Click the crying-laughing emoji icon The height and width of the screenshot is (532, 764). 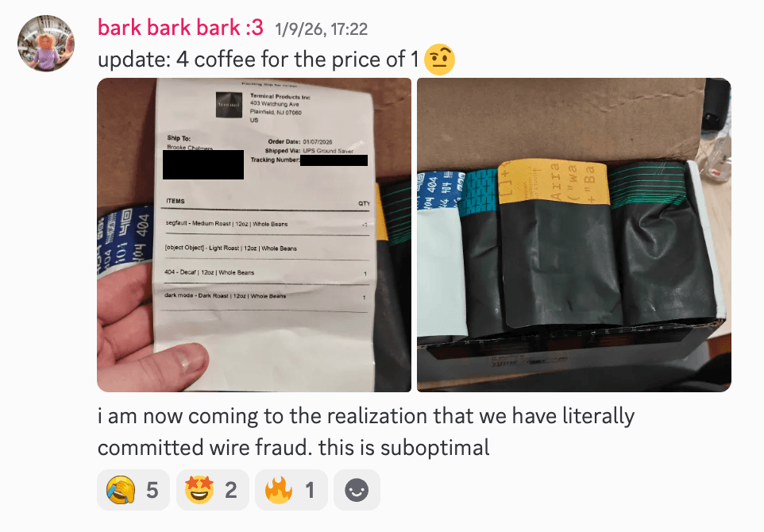[x=121, y=490]
